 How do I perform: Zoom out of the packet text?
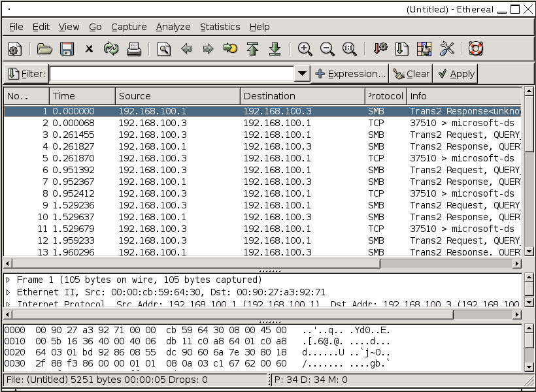[x=327, y=49]
